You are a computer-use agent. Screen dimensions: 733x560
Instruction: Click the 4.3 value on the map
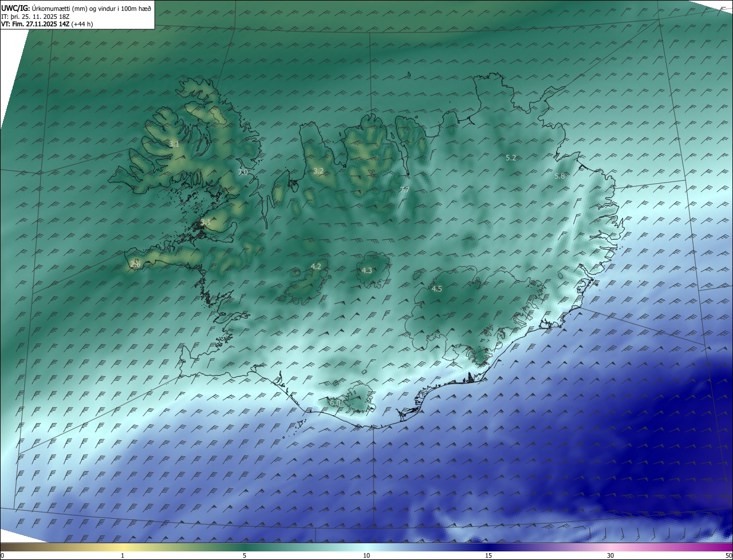[367, 270]
